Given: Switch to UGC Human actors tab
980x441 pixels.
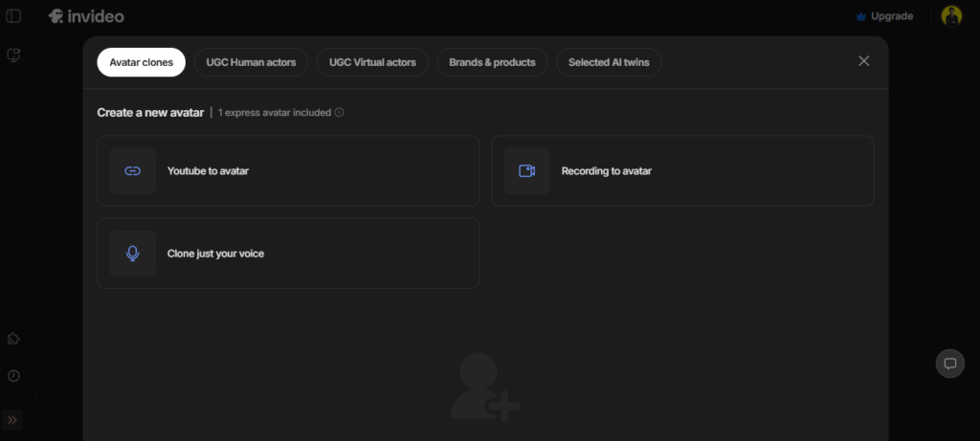Looking at the screenshot, I should [251, 62].
